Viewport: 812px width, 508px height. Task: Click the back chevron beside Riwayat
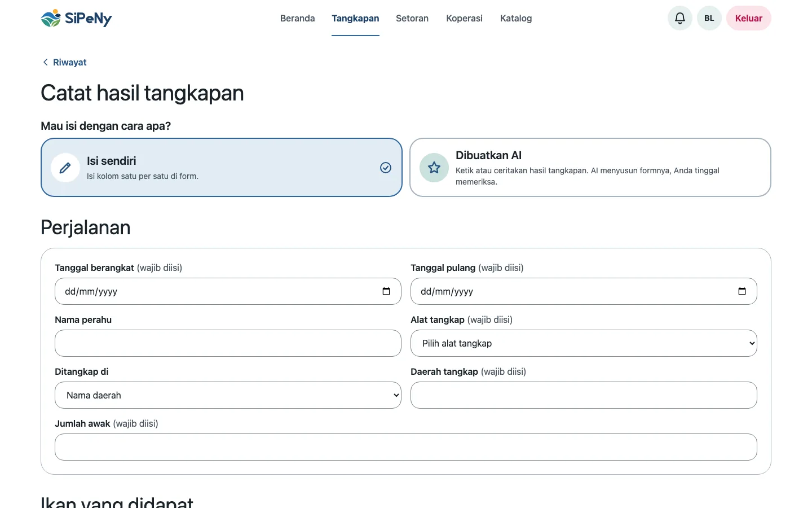45,62
